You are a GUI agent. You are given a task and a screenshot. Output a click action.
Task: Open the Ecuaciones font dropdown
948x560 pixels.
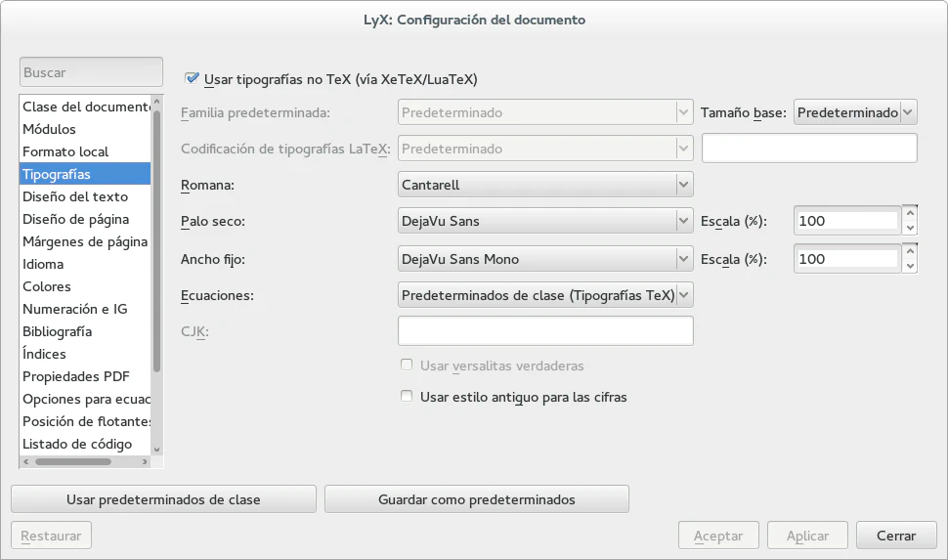click(x=545, y=294)
